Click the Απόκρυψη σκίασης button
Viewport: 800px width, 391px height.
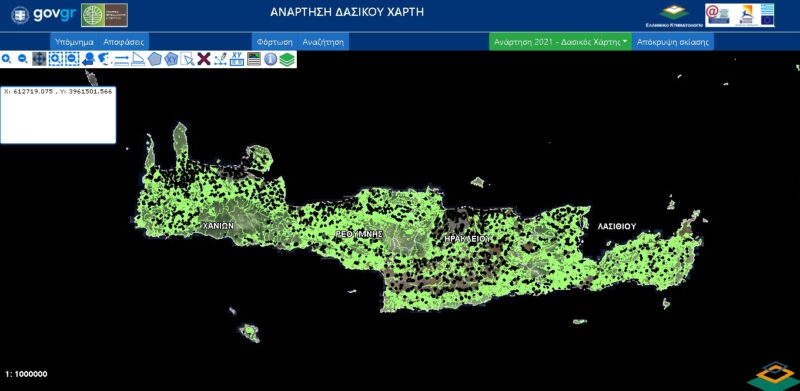673,41
